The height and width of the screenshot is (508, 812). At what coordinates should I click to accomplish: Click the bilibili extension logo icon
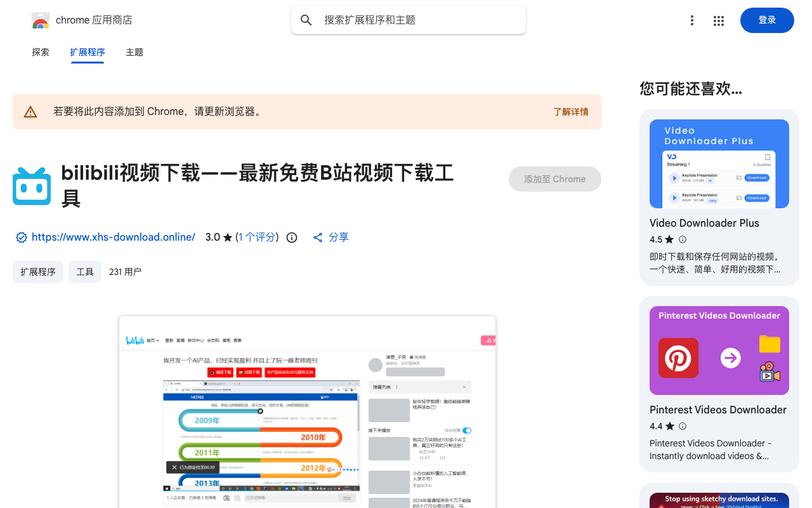(x=32, y=186)
